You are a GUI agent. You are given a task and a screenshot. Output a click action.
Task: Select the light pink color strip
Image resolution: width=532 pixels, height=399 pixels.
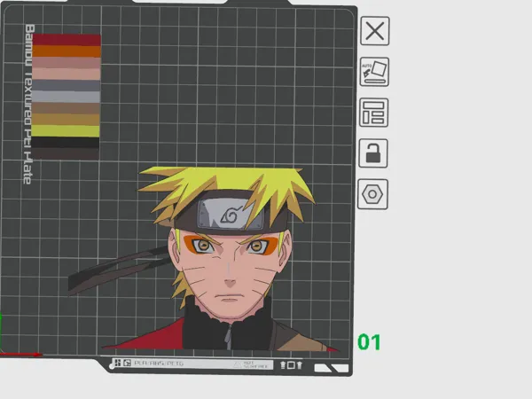click(x=66, y=74)
